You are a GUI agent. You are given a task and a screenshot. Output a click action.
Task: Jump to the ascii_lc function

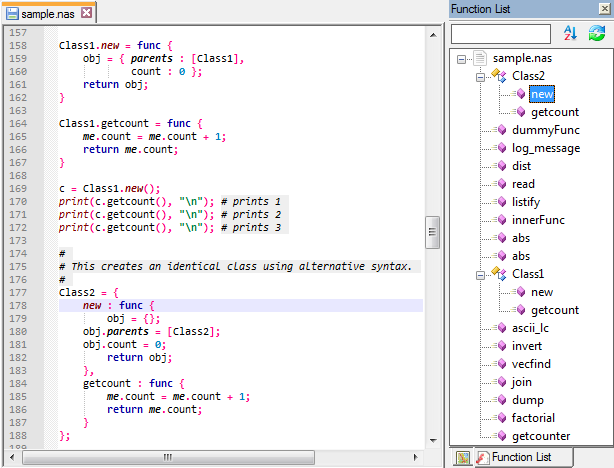(530, 328)
